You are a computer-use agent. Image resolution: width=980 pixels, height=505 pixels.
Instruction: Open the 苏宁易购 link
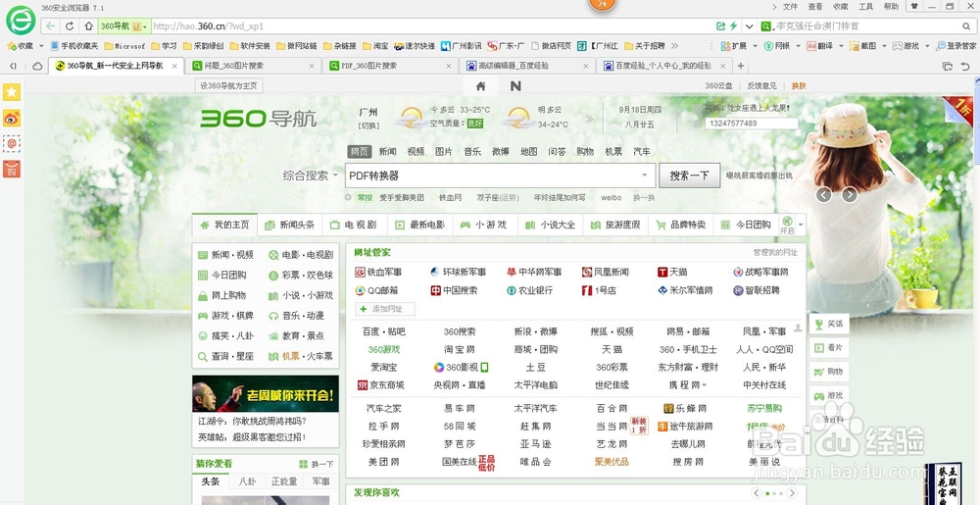point(764,409)
